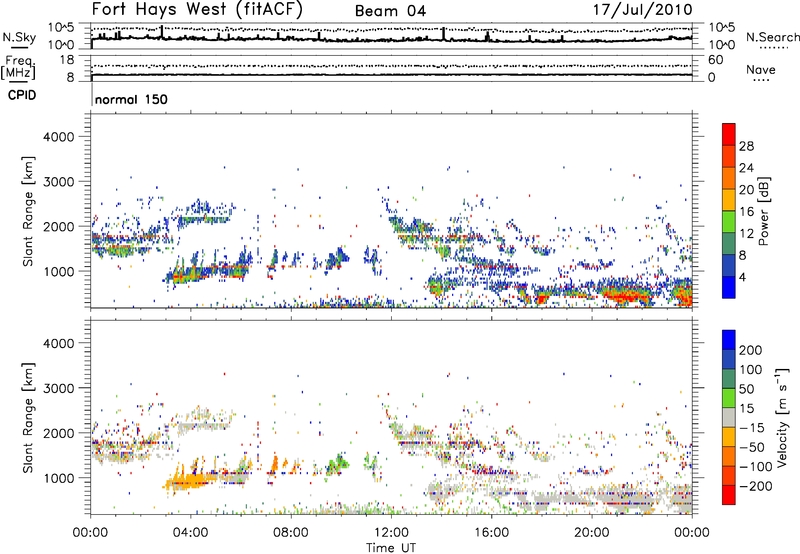
Task: Select the "Beam 04" heading
Action: 390,11
